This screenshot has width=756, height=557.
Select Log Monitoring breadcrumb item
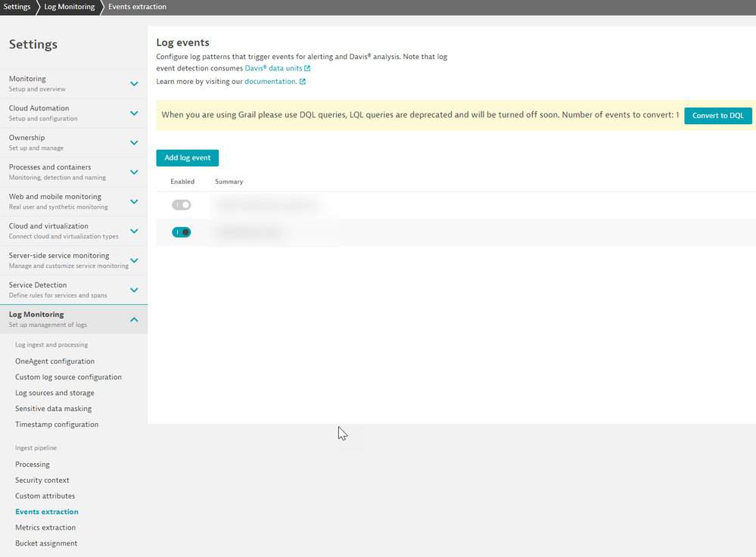(70, 7)
